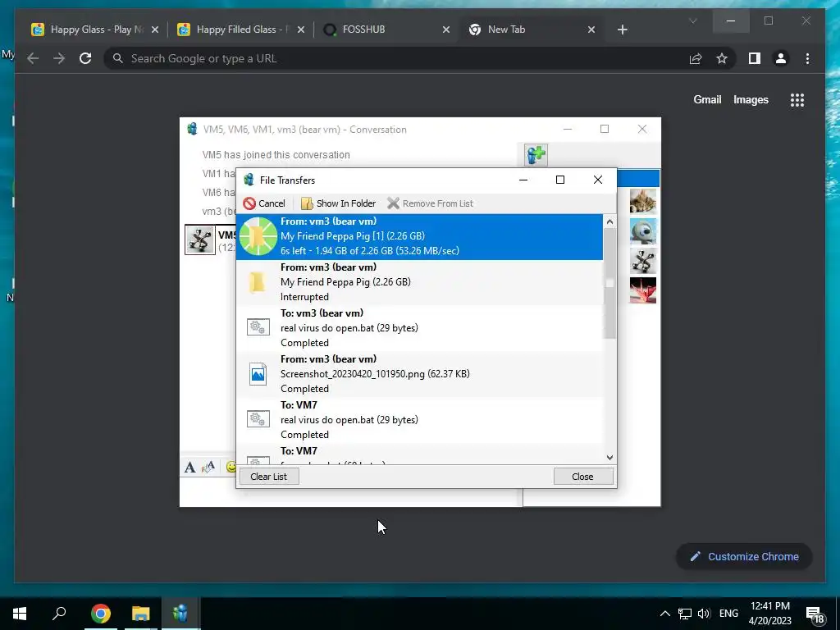Viewport: 840px width, 630px height.
Task: Show hidden tray icons chevron
Action: click(x=664, y=614)
